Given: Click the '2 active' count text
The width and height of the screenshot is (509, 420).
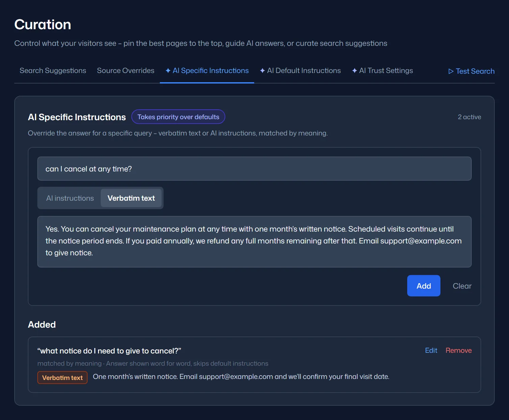Looking at the screenshot, I should coord(469,117).
